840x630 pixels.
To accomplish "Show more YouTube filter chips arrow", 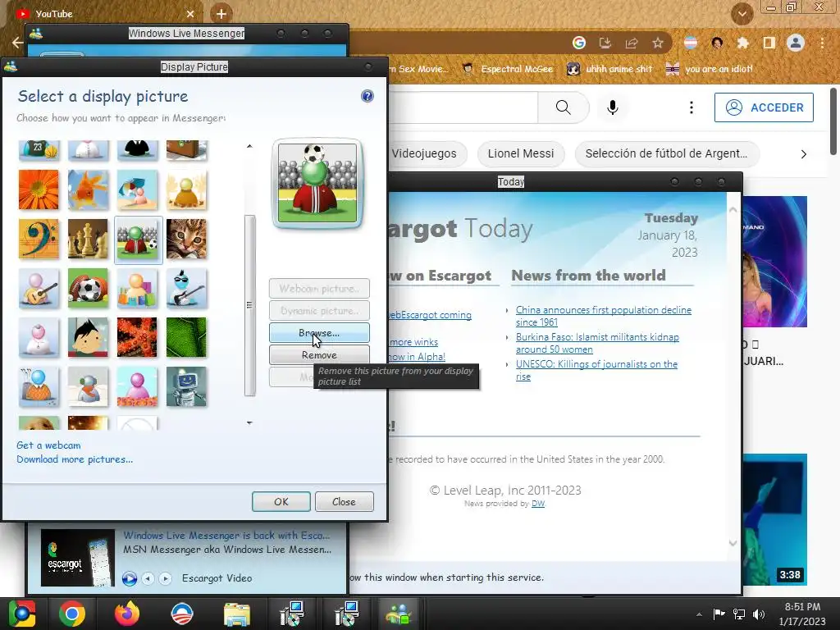I will point(803,154).
